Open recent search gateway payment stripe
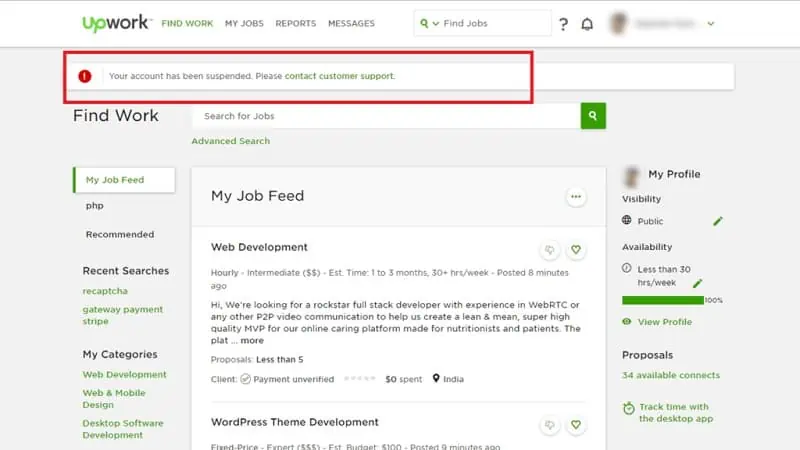Image resolution: width=800 pixels, height=450 pixels. pos(122,315)
